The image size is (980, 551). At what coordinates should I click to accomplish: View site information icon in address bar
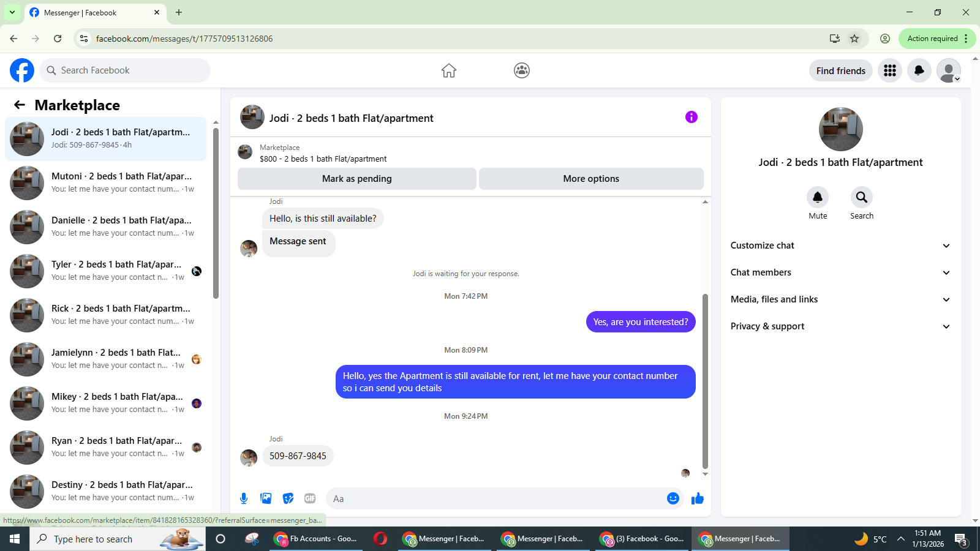85,39
